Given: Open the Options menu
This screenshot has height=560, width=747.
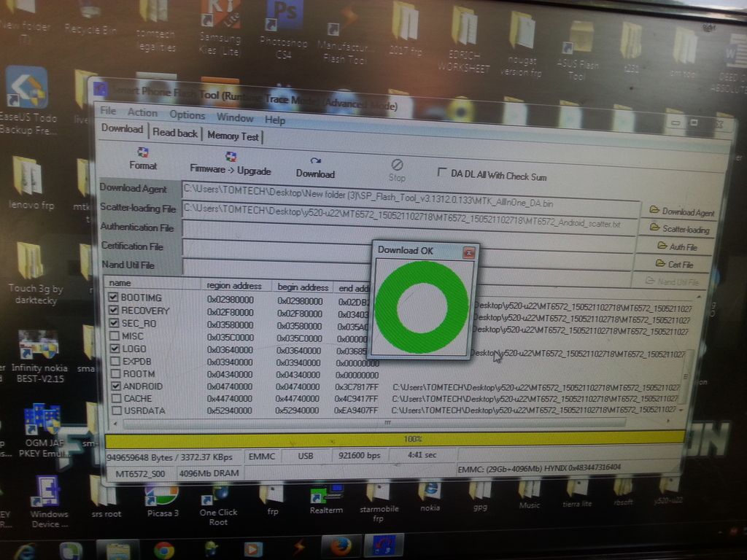Looking at the screenshot, I should [x=187, y=114].
